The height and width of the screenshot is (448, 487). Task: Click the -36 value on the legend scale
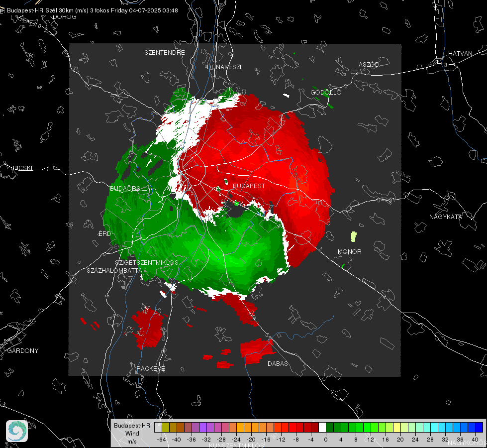192,440
